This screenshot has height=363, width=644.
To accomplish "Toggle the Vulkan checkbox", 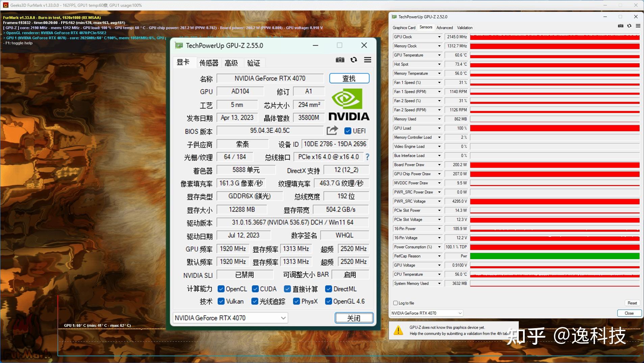I will coord(221,301).
